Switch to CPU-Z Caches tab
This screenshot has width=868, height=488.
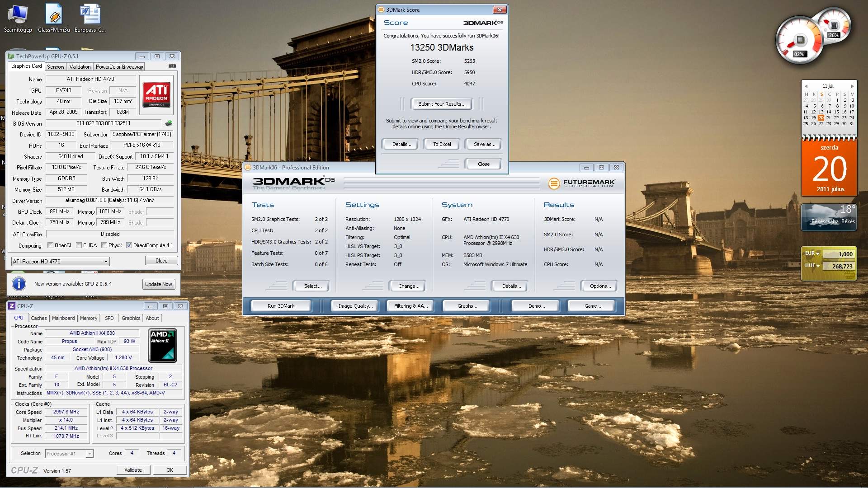click(x=39, y=318)
